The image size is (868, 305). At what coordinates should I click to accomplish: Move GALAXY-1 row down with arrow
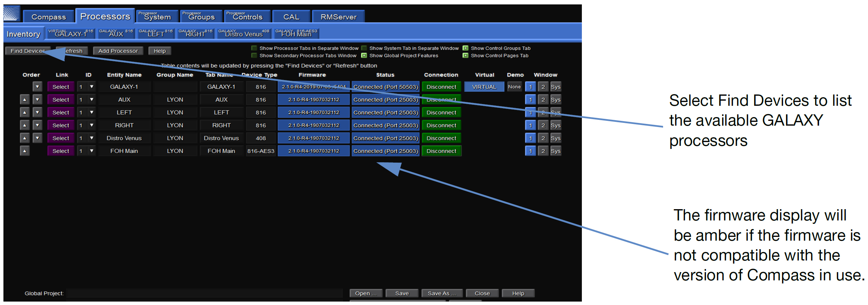37,87
